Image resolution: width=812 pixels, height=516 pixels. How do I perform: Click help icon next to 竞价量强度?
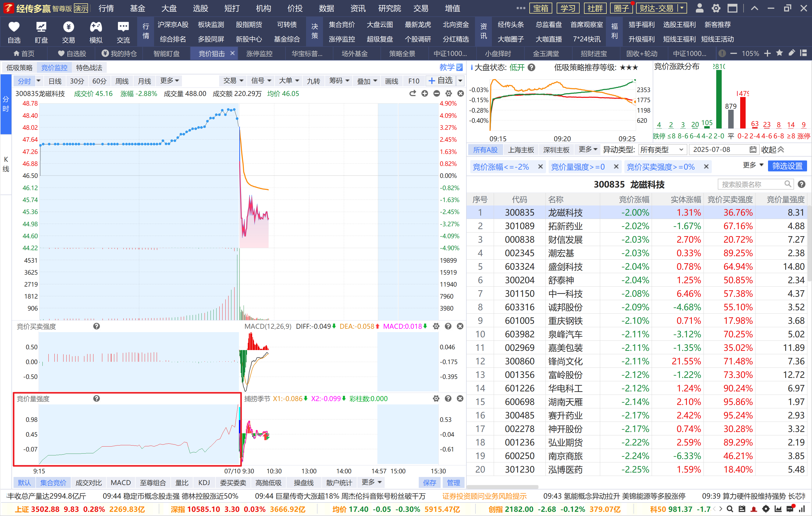click(97, 398)
